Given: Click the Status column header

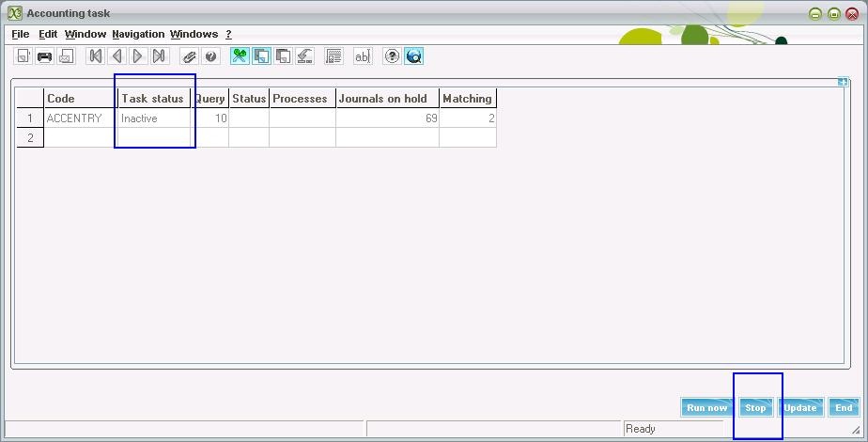Looking at the screenshot, I should pos(249,98).
